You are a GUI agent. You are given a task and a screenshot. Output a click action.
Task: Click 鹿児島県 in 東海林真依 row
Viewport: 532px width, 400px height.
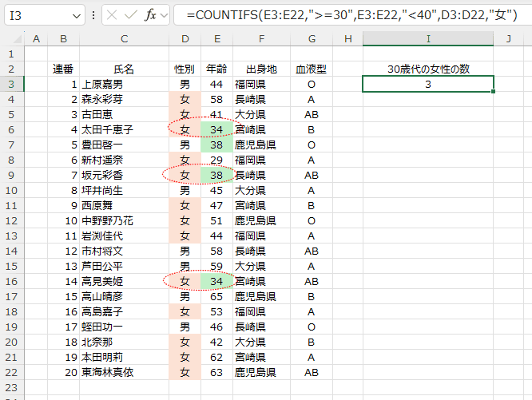[x=261, y=373]
